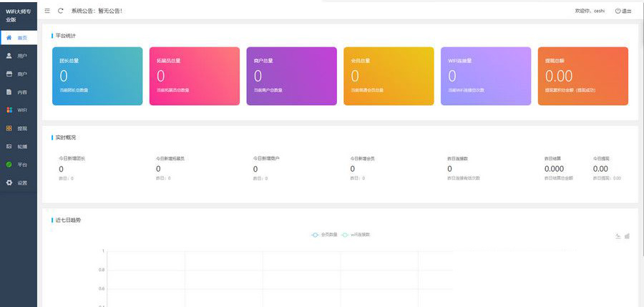Image resolution: width=644 pixels, height=307 pixels.
Task: Click the 昨日结算 0.000 value
Action: pos(554,169)
